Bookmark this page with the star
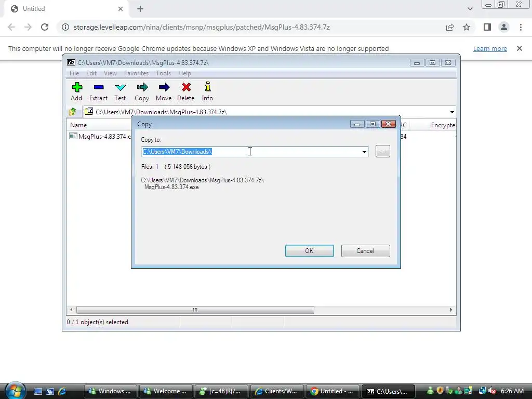Screen dimensions: 532x399 coord(467,27)
